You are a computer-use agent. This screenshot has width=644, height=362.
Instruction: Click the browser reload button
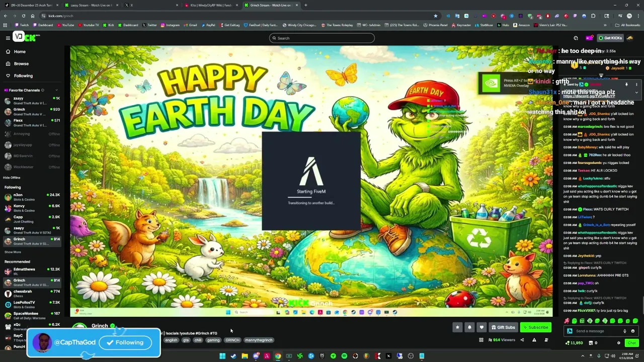point(23,16)
